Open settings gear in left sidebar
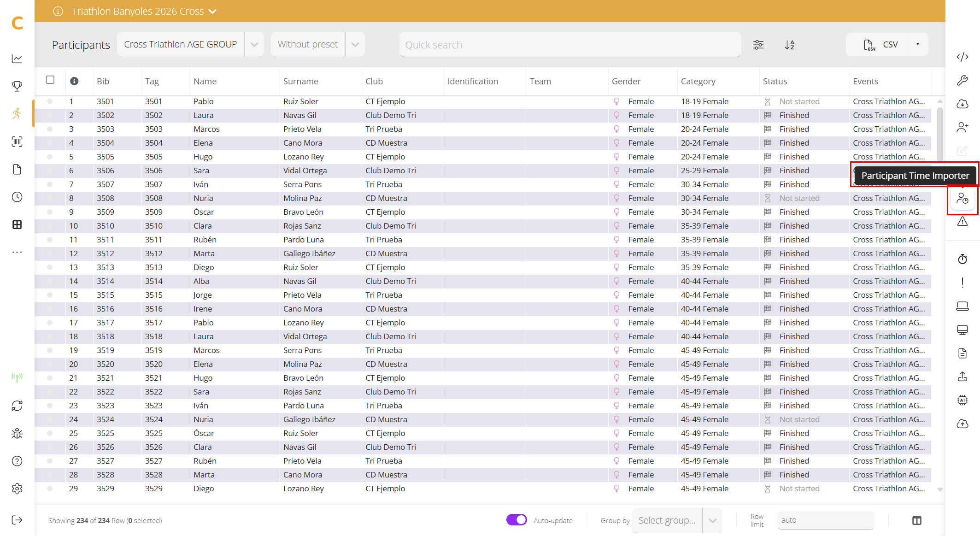This screenshot has height=536, width=980. 17,489
